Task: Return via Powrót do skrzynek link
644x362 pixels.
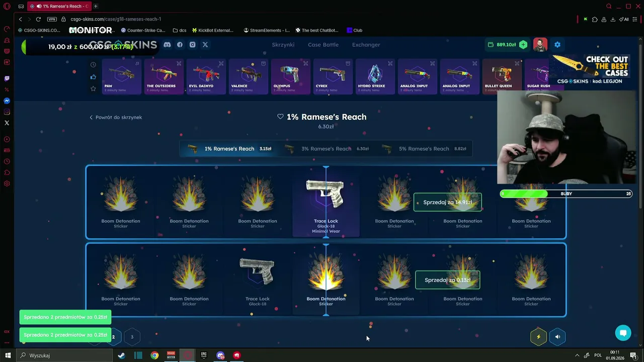Action: (x=116, y=117)
